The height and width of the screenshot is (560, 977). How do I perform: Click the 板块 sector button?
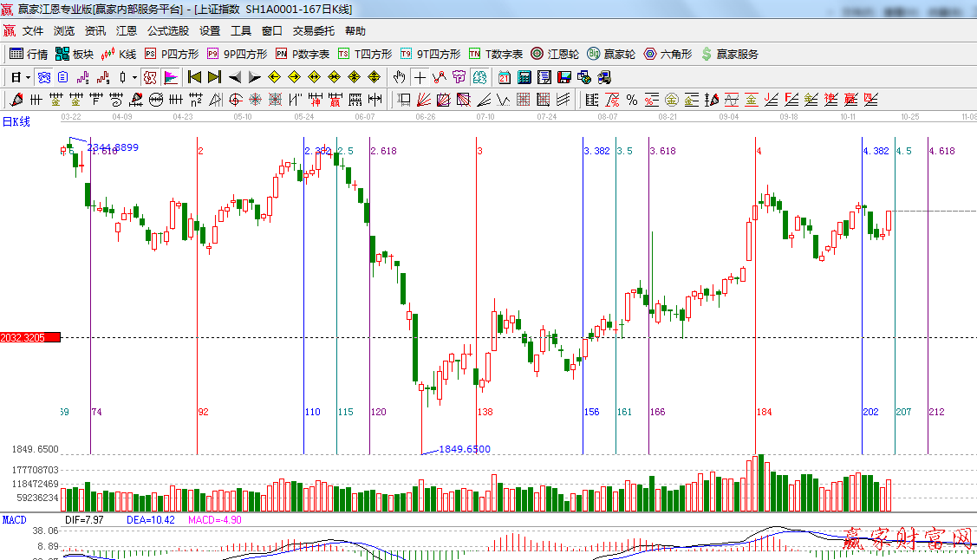pos(75,54)
